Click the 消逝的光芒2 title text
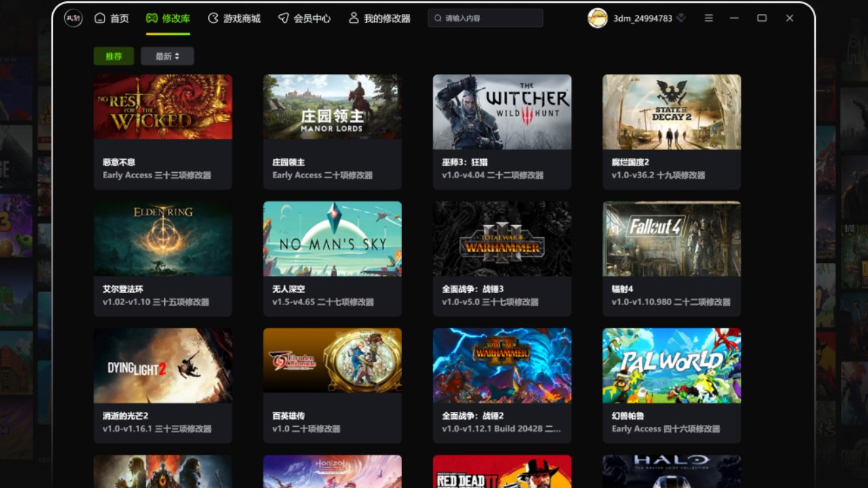This screenshot has width=868, height=488. click(x=125, y=416)
